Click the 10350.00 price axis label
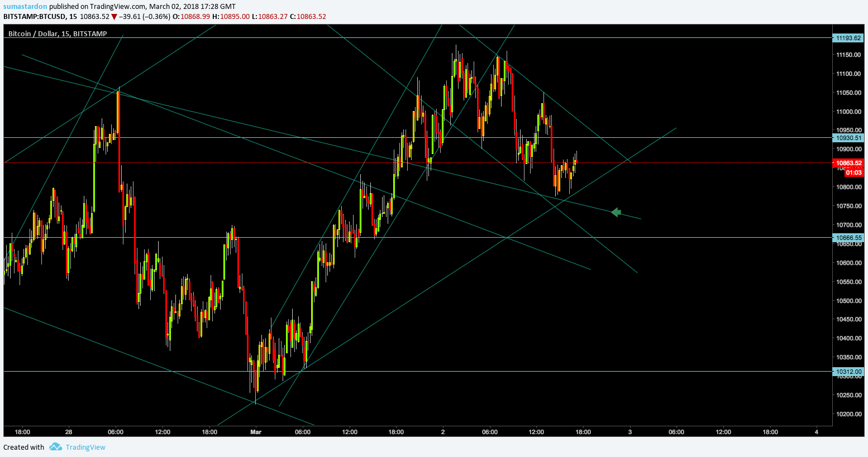Image resolution: width=868 pixels, height=457 pixels. click(x=848, y=357)
